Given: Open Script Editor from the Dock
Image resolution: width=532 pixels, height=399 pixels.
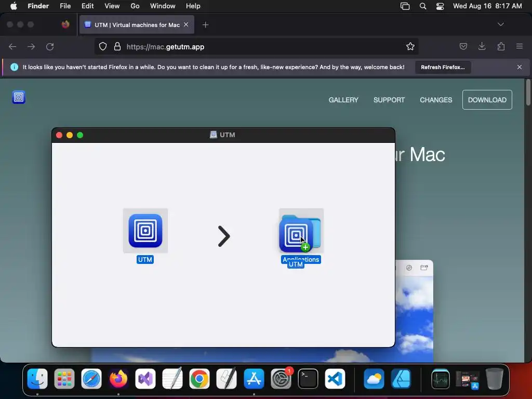Looking at the screenshot, I should pyautogui.click(x=227, y=378).
